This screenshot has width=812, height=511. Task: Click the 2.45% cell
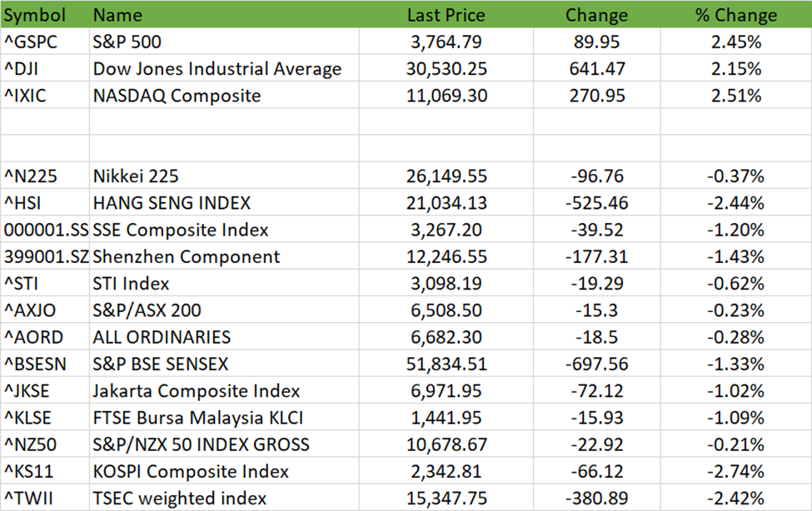click(x=736, y=42)
